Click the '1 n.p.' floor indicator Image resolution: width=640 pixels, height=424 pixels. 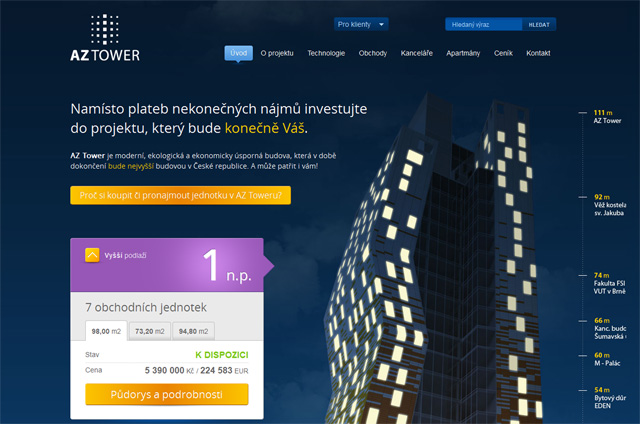(x=227, y=266)
